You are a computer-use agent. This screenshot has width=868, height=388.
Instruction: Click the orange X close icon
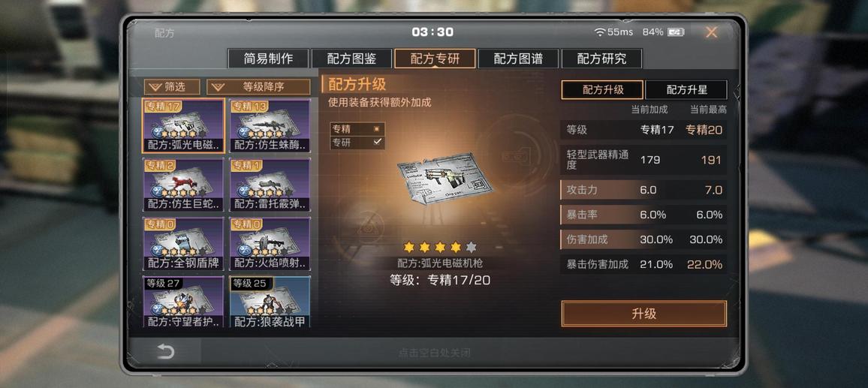tap(711, 33)
